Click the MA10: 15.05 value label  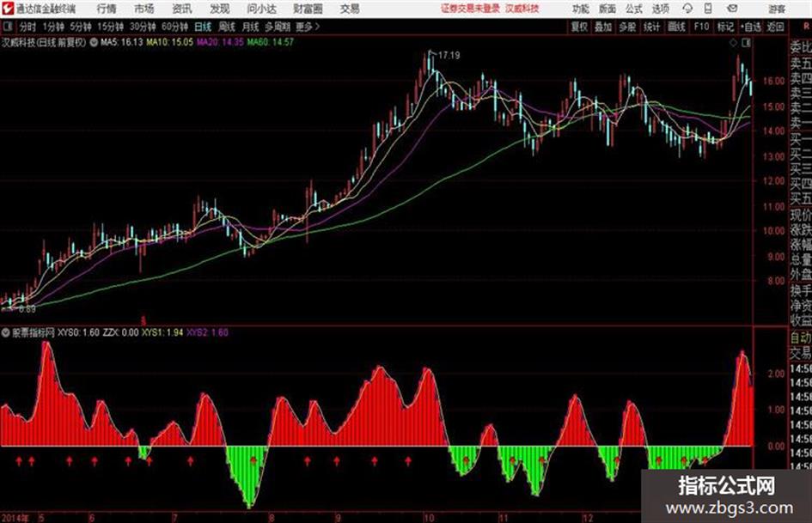click(170, 42)
